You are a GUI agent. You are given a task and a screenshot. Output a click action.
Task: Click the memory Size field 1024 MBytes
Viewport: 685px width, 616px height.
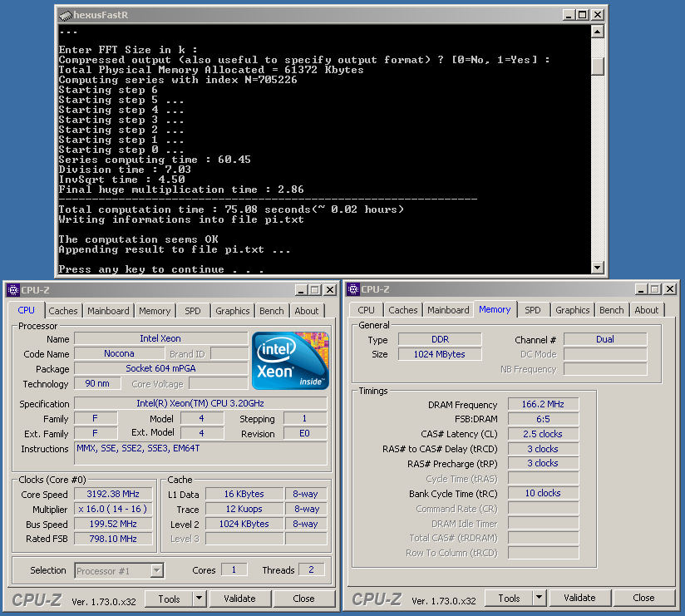pyautogui.click(x=440, y=354)
